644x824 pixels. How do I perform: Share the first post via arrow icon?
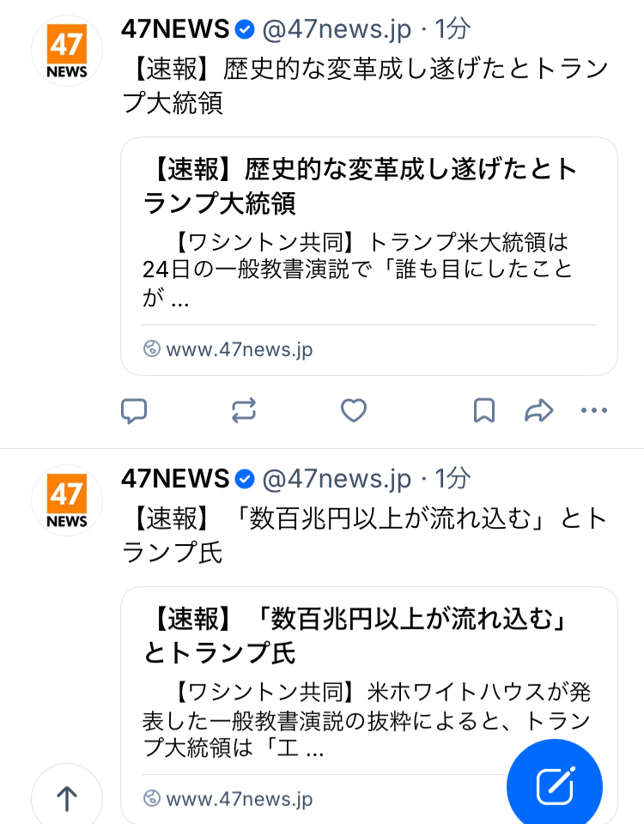coord(539,410)
